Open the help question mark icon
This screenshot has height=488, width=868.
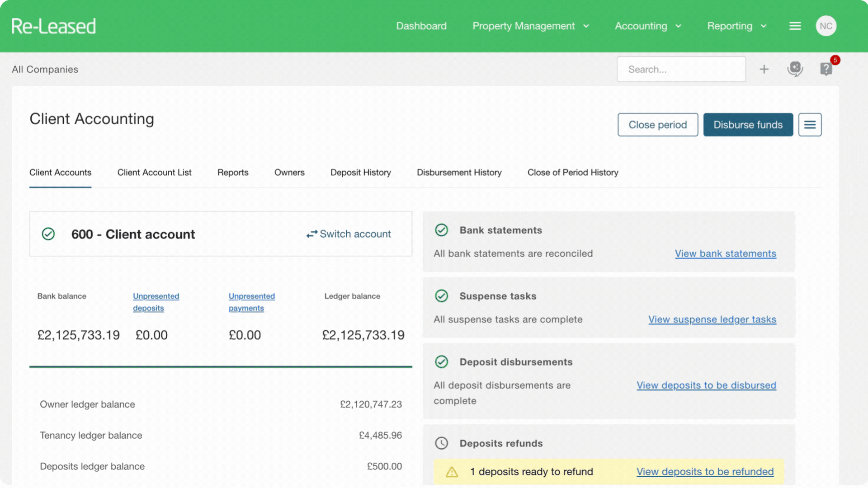tap(826, 69)
